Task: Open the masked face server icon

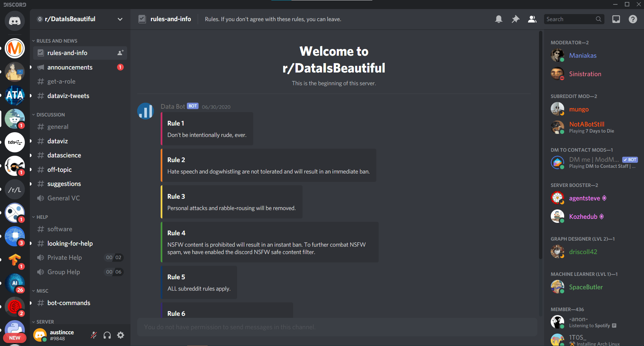Action: [15, 166]
